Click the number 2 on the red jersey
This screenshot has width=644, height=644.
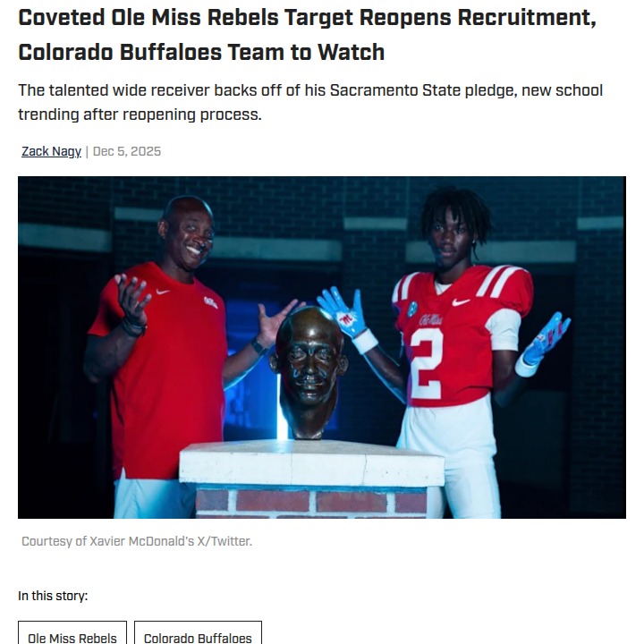pyautogui.click(x=426, y=364)
